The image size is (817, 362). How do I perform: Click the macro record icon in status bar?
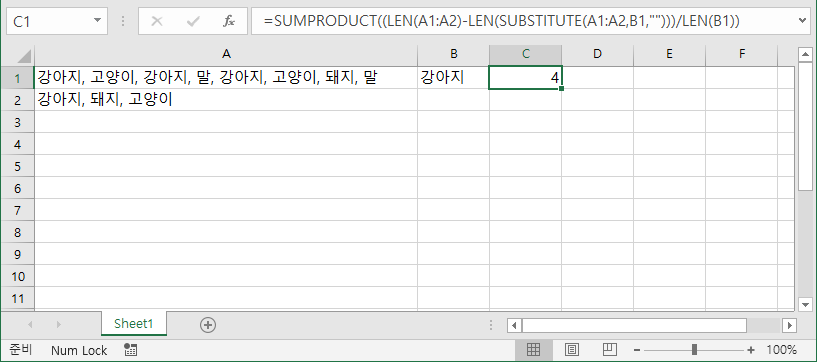[x=130, y=350]
